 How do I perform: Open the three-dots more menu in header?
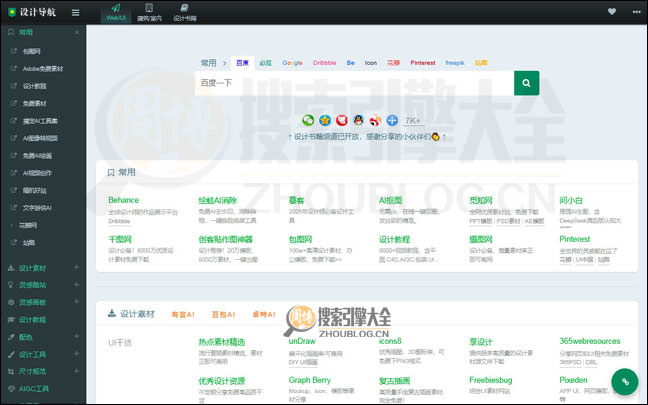636,12
